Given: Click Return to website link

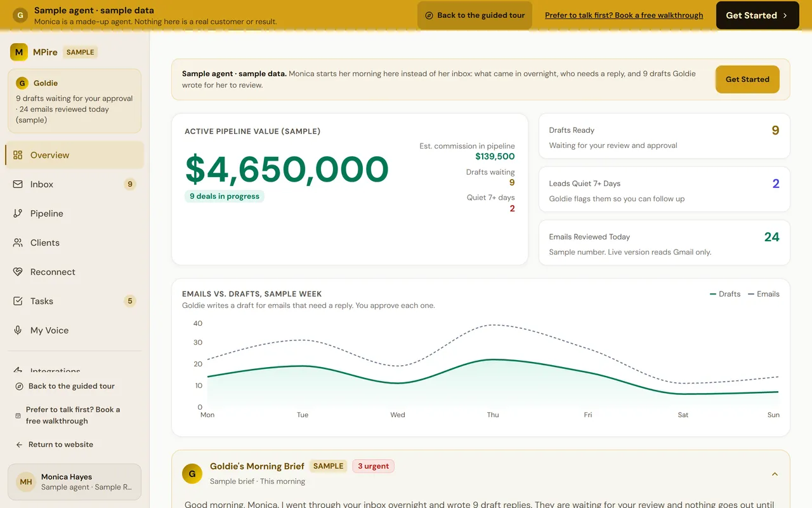Looking at the screenshot, I should (61, 444).
